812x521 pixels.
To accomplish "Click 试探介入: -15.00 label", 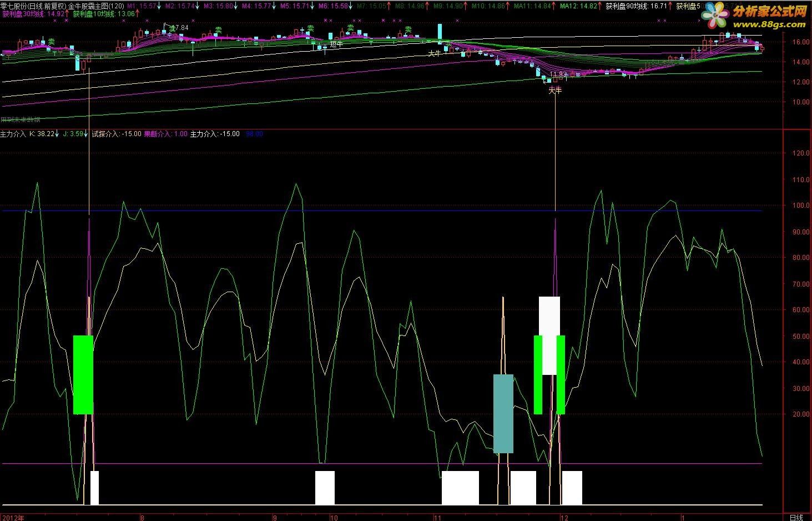I will pyautogui.click(x=116, y=134).
